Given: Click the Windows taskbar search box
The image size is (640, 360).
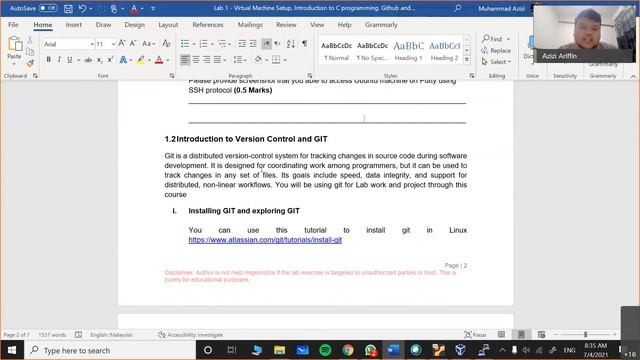Looking at the screenshot, I should [x=111, y=350].
